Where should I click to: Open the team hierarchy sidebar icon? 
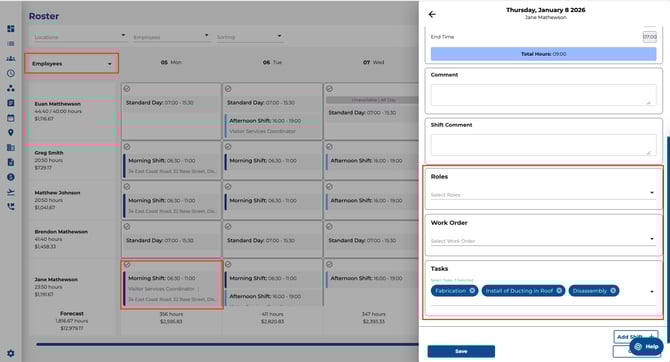coord(11,59)
